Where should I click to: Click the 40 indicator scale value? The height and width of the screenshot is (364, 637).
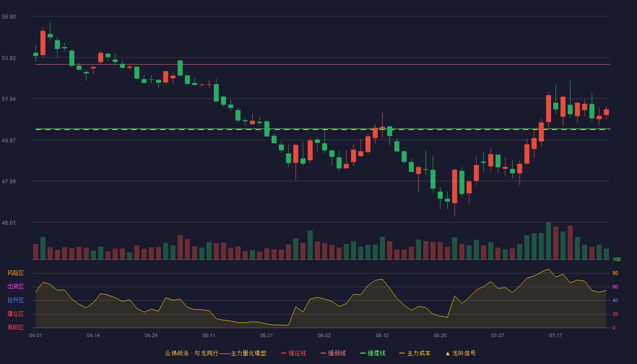615,300
